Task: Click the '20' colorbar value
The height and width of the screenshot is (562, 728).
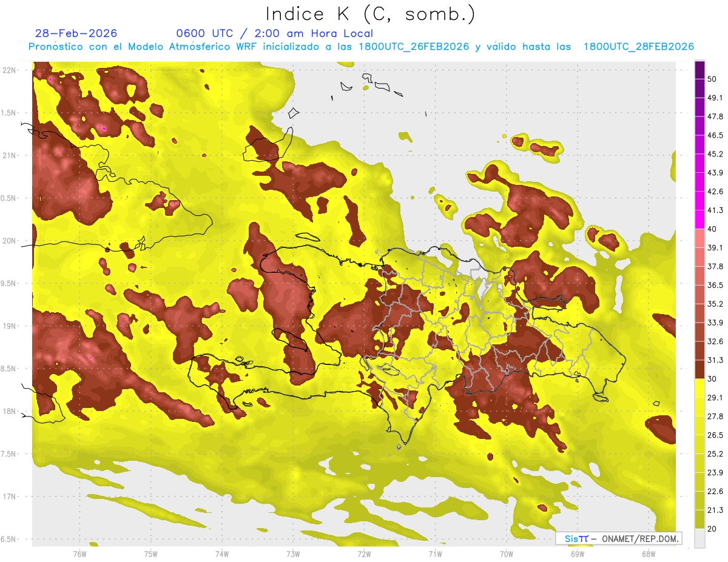Action: pos(712,529)
